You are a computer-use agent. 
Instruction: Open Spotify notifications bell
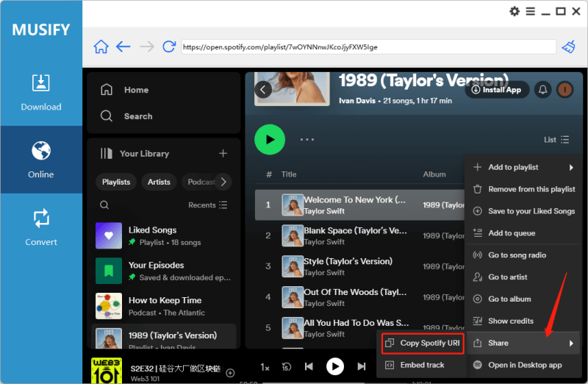click(543, 89)
